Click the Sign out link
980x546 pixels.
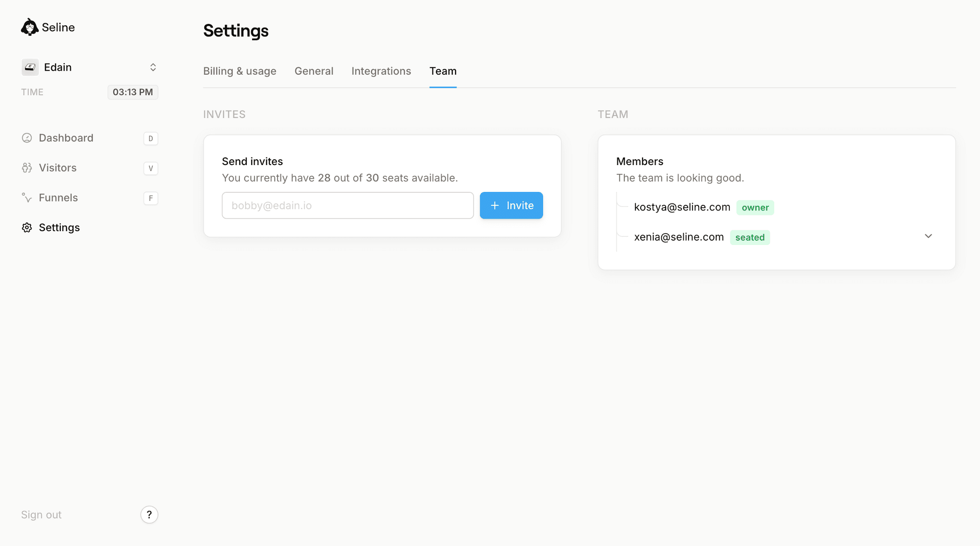point(41,514)
